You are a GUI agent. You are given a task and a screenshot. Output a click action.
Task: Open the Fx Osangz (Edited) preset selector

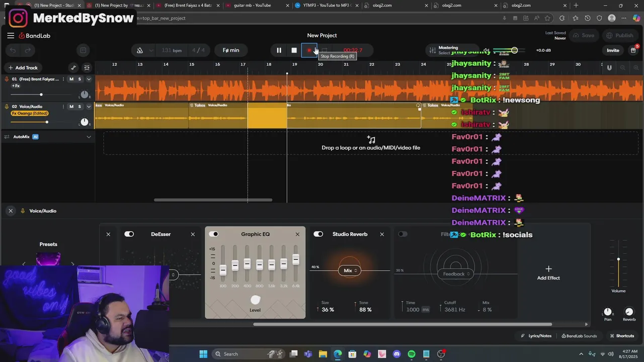[x=30, y=114]
